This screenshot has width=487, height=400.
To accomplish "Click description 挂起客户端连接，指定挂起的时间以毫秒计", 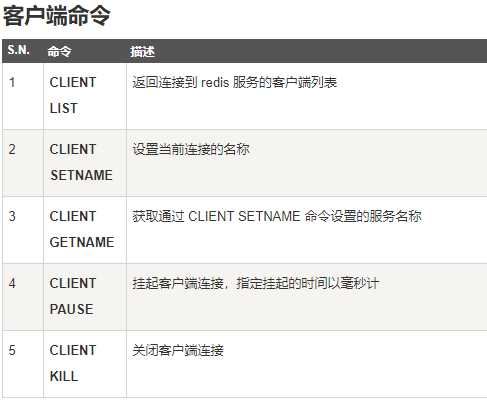I will coord(256,283).
